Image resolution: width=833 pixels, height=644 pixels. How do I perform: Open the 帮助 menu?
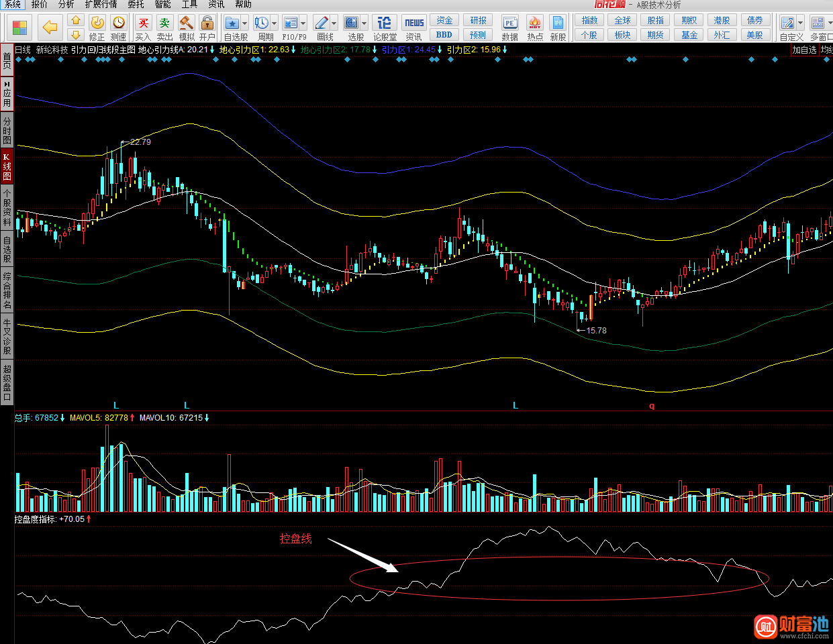[244, 5]
